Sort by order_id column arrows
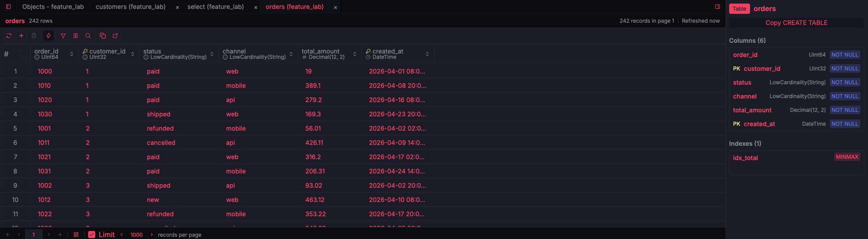868x239 pixels. point(72,54)
